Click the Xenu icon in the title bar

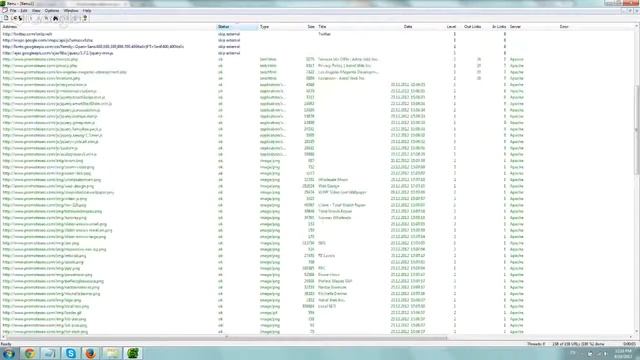click(3, 3)
